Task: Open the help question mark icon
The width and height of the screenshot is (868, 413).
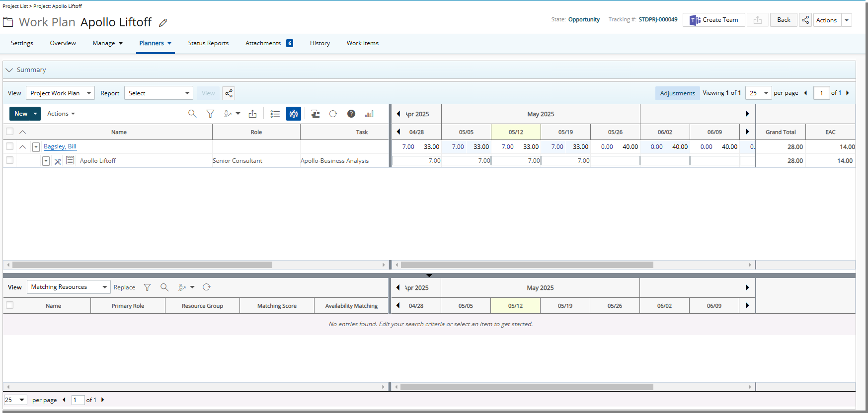Action: [351, 114]
